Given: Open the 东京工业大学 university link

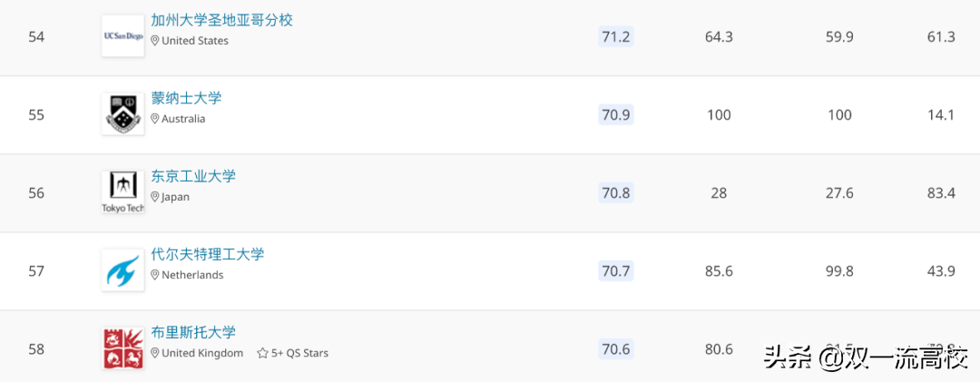Looking at the screenshot, I should tap(193, 176).
